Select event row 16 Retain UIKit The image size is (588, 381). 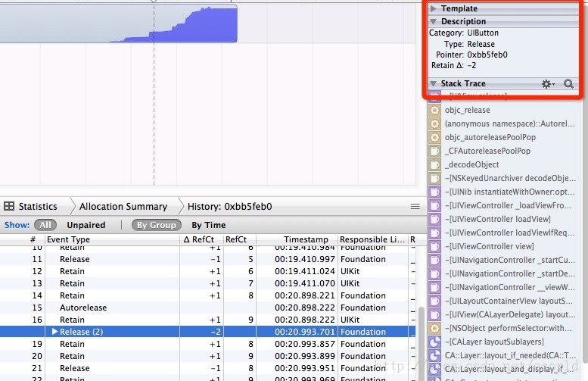pyautogui.click(x=208, y=320)
